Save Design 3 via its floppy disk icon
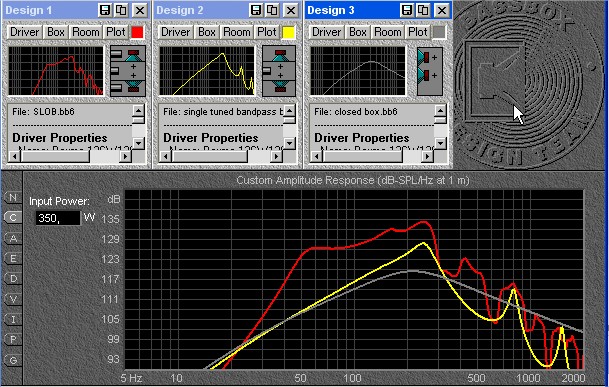 tap(407, 10)
